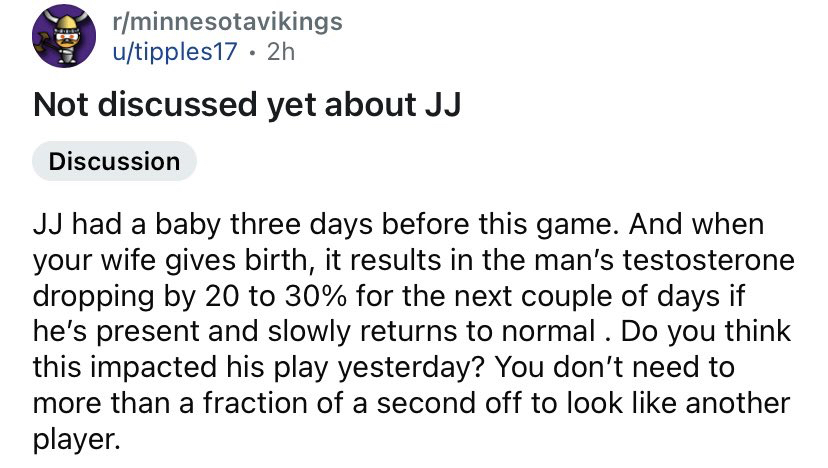Filter by the Discussion flair tag
This screenshot has height=468, width=828.
point(114,162)
